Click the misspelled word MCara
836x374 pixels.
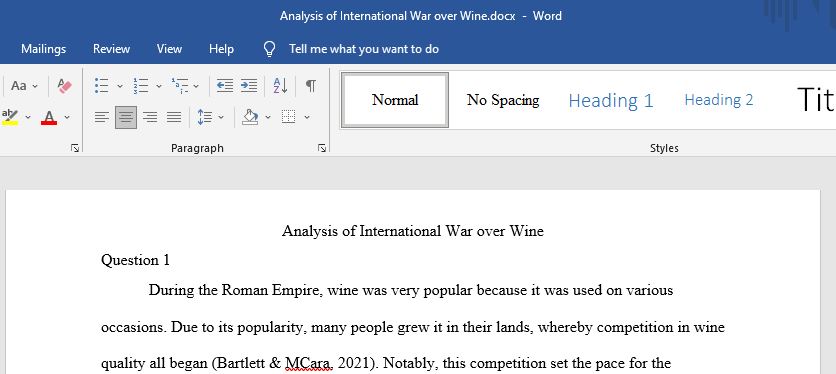pyautogui.click(x=309, y=364)
